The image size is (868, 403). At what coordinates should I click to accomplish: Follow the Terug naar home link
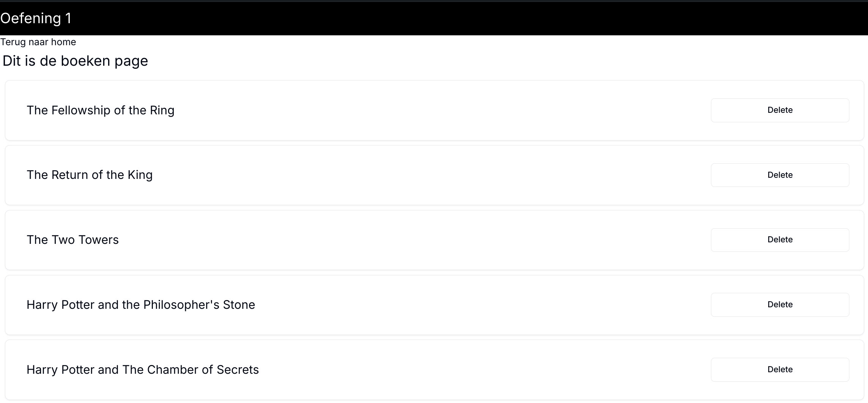point(38,42)
